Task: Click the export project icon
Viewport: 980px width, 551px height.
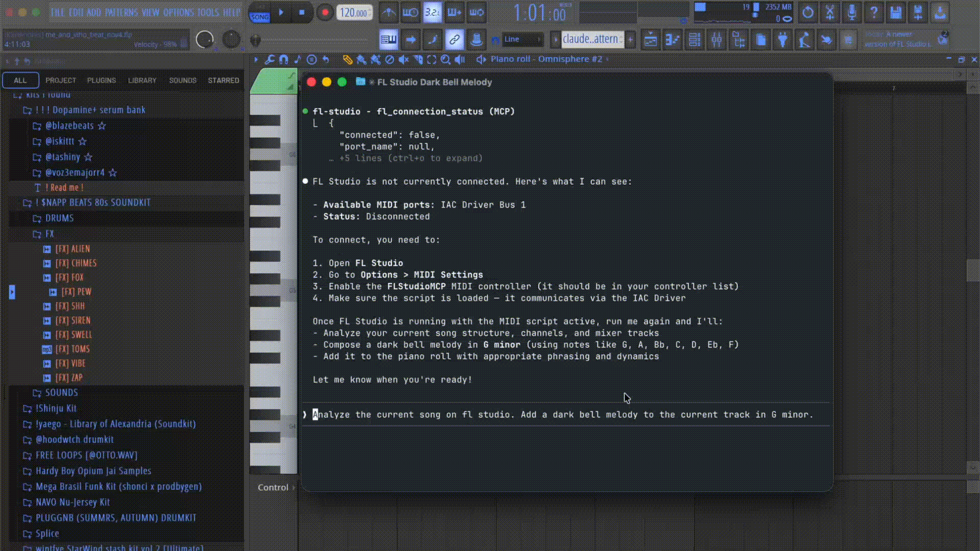Action: [x=940, y=12]
